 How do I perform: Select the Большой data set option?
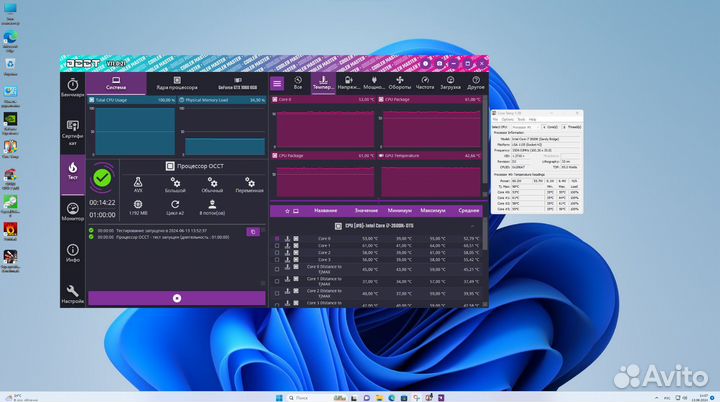175,185
